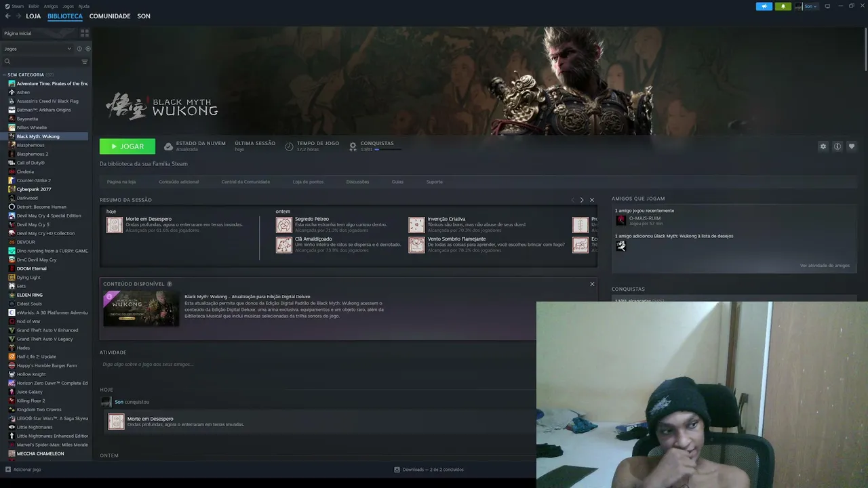Select ELDEN RING in the library

[30, 295]
